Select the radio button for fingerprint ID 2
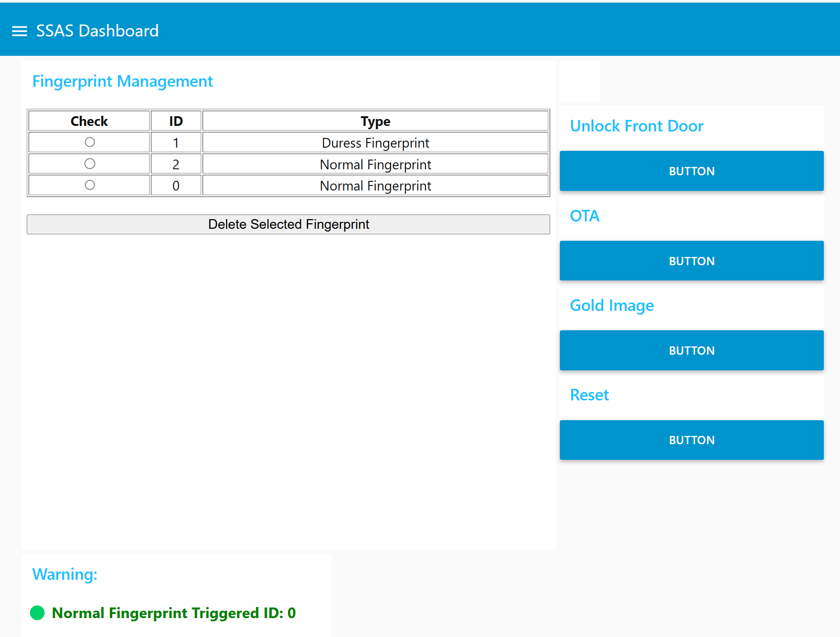The height and width of the screenshot is (637, 840). [x=89, y=163]
